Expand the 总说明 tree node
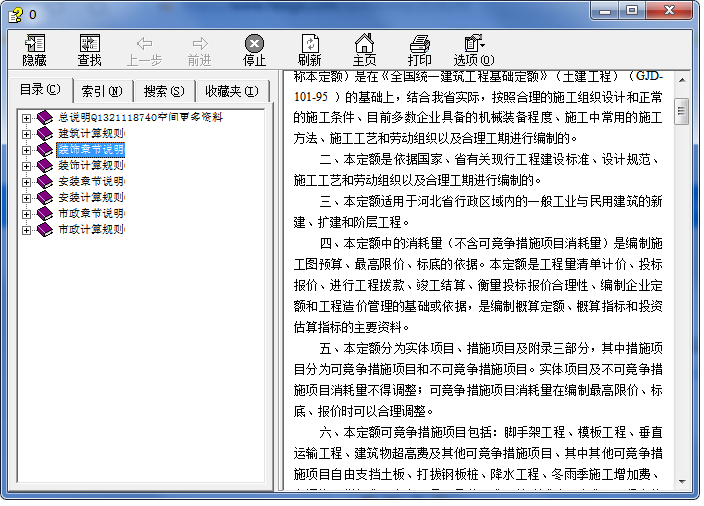704x506 pixels. tap(26, 118)
